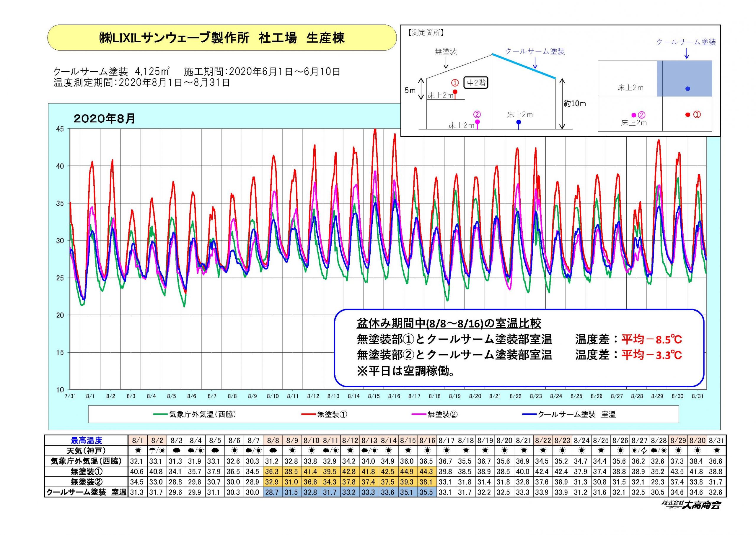Viewport: 756px width, 535px height.
Task: Click the red legend line for 無塗装①
Action: coord(309,414)
